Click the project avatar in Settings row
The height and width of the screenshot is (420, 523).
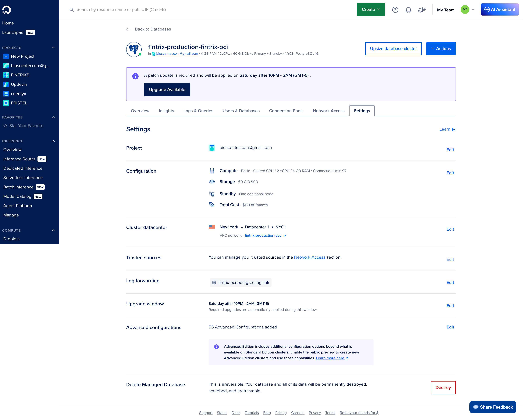[x=212, y=148]
